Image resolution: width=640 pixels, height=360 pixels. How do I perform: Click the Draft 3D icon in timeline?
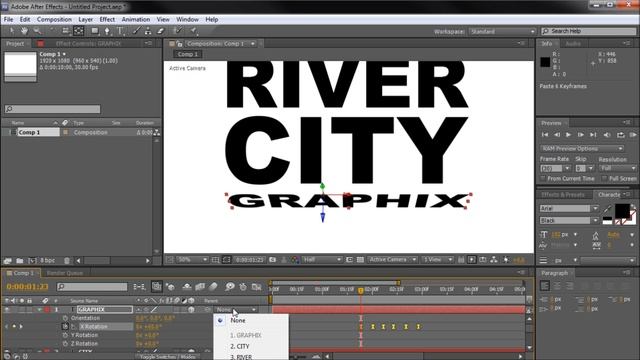(170, 287)
